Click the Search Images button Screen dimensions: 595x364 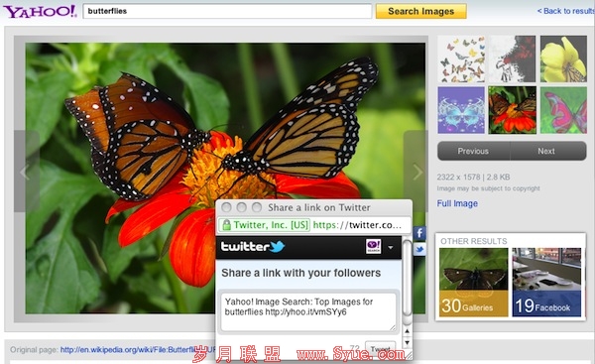pyautogui.click(x=420, y=11)
